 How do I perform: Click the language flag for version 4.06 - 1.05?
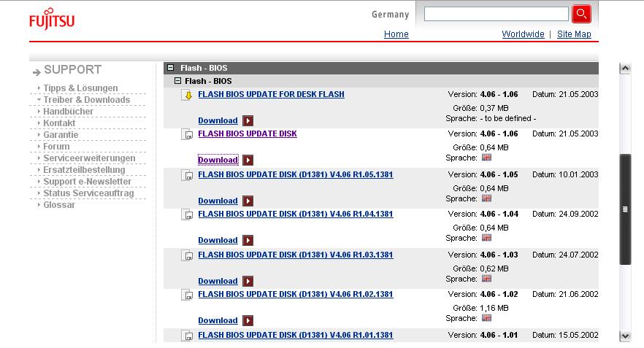[x=487, y=198]
